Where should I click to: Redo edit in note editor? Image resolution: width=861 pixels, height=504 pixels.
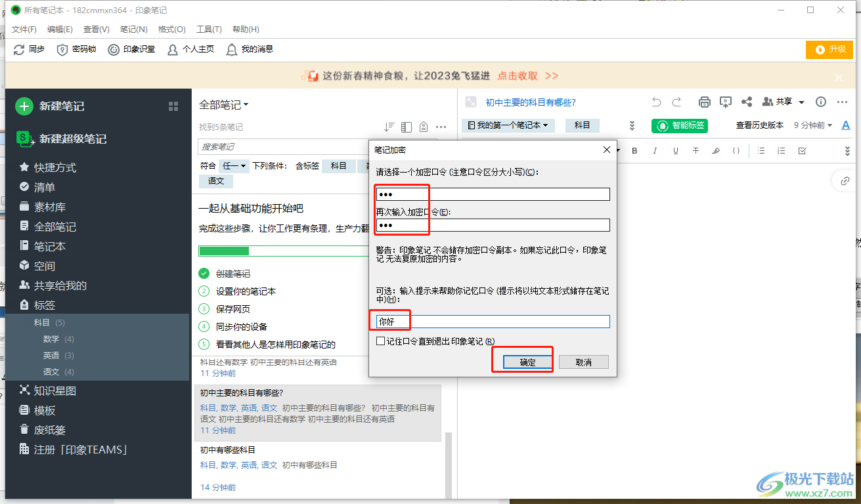click(677, 102)
